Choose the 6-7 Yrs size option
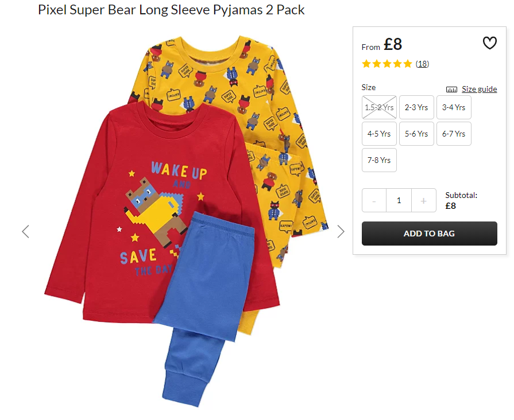Image resolution: width=514 pixels, height=420 pixels. tap(454, 134)
